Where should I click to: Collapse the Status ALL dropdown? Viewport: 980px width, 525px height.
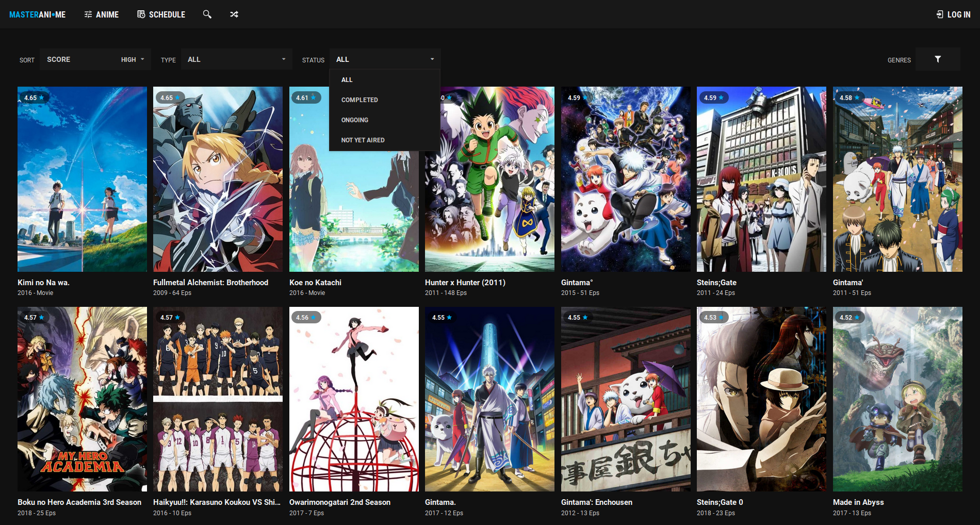pyautogui.click(x=385, y=59)
